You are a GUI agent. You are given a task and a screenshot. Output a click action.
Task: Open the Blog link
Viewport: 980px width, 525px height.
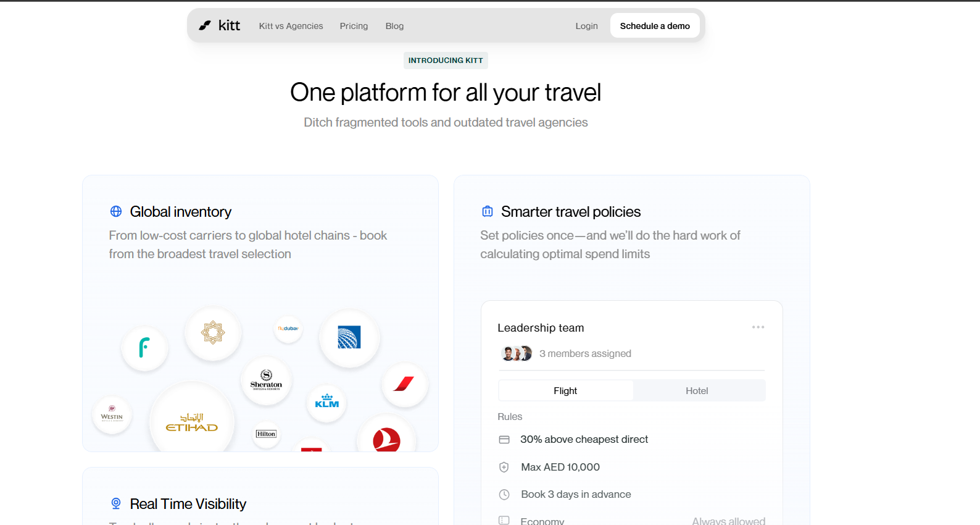point(394,26)
